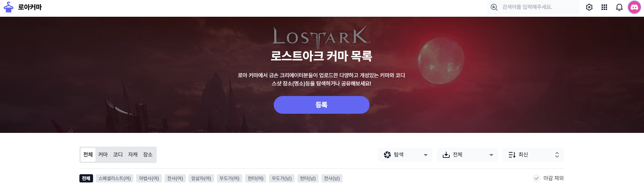Click the 탐색 aperture icon
Image resolution: width=644 pixels, height=192 pixels.
click(x=387, y=155)
